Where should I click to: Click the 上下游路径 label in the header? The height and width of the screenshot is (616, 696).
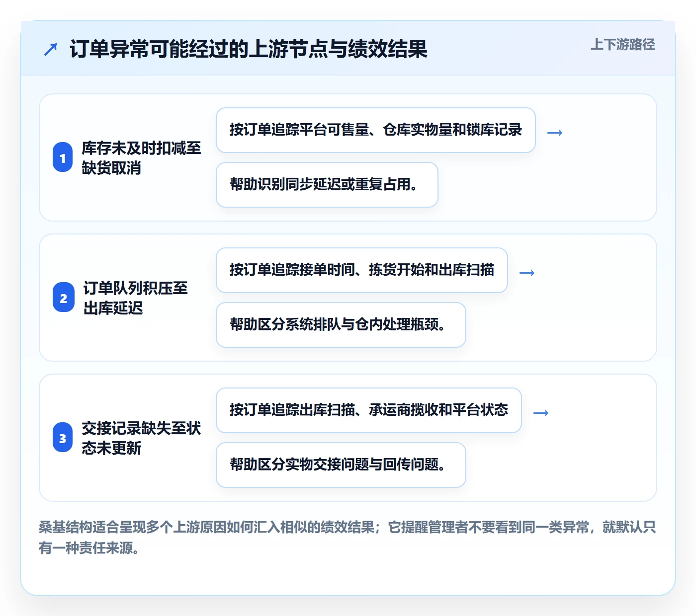click(622, 45)
